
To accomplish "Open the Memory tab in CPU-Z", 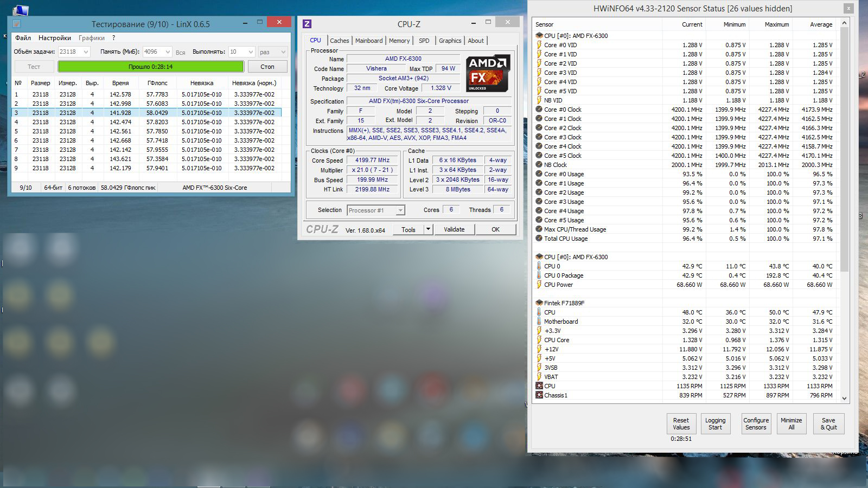I will click(x=399, y=41).
